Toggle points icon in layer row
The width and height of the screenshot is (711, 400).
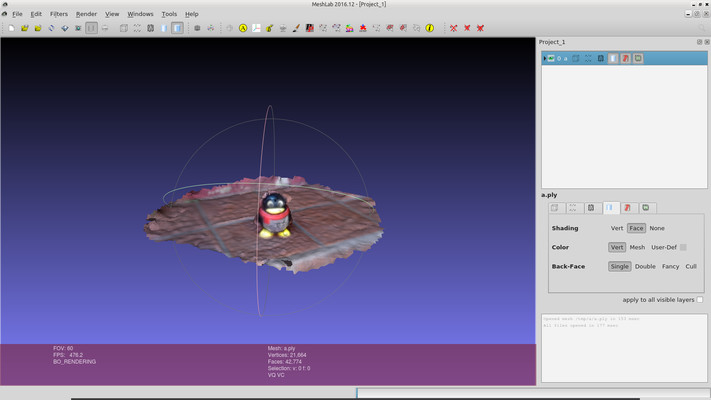(x=588, y=59)
